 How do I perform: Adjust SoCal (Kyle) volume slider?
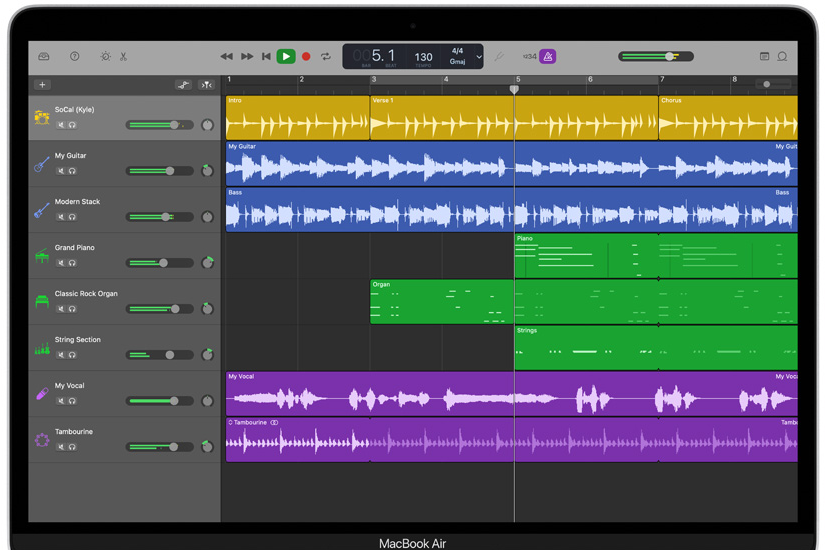159,125
